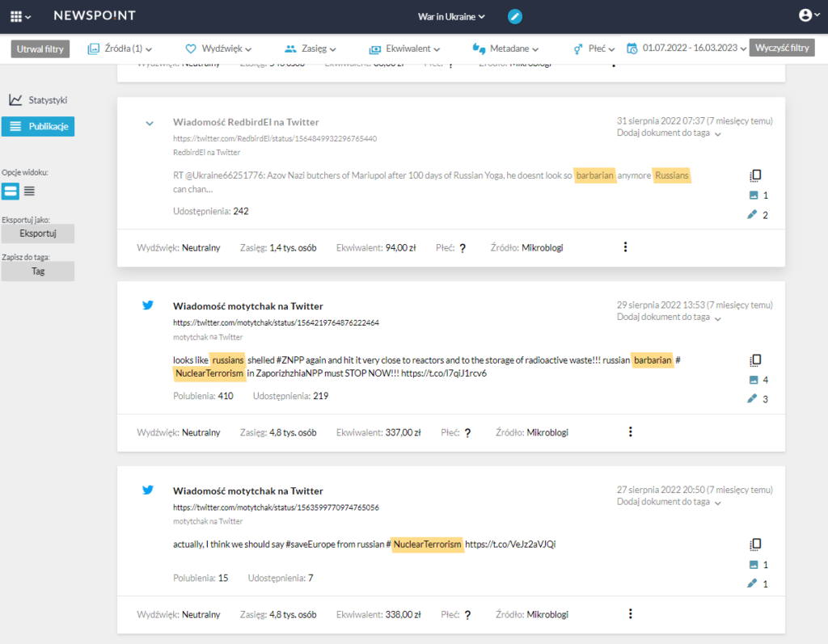Click Twitter bird icon of 29 sierpnia post
828x644 pixels.
click(x=148, y=305)
